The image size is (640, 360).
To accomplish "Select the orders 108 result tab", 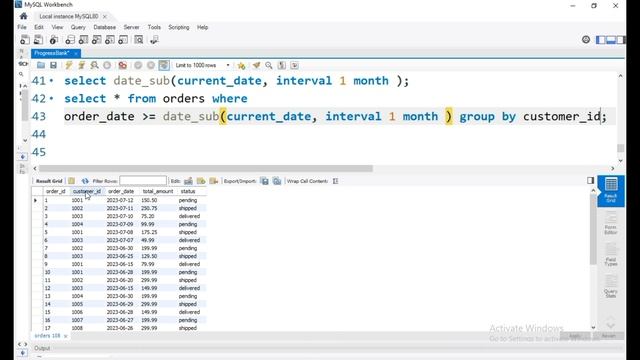I will click(x=47, y=336).
